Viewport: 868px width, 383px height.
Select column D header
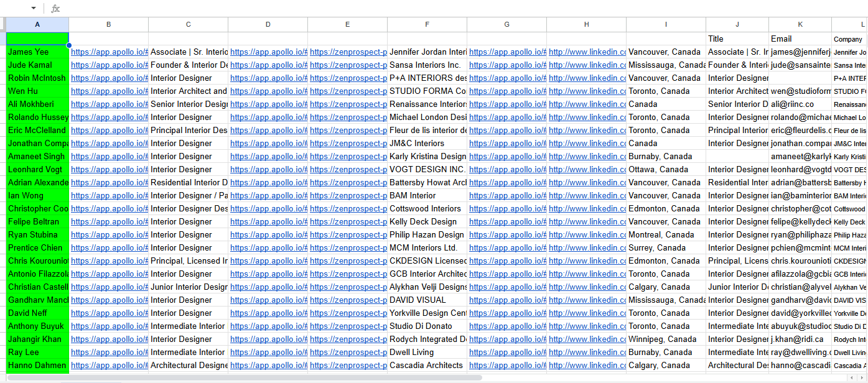(x=268, y=24)
